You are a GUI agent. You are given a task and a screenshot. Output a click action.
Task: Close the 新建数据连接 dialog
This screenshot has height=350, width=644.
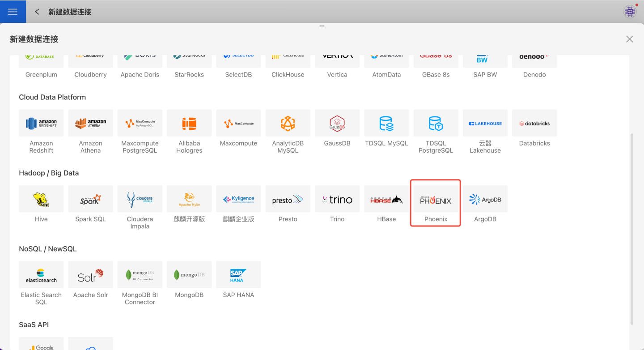pos(629,39)
